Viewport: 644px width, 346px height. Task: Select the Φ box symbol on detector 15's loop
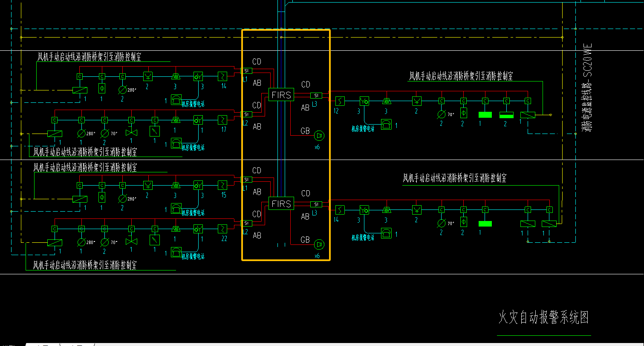(102, 198)
